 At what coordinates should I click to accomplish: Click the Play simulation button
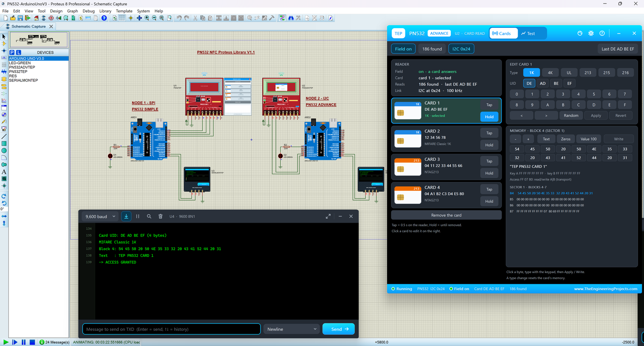(6, 342)
